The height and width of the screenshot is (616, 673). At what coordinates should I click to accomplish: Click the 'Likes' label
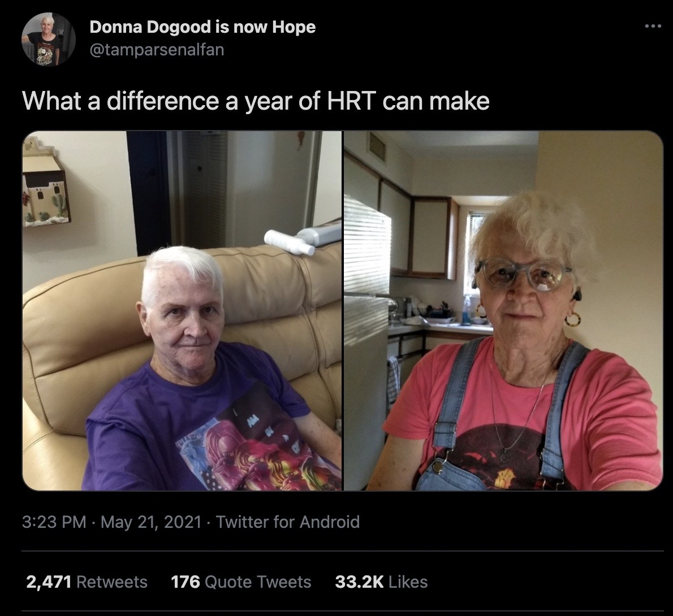(x=408, y=582)
